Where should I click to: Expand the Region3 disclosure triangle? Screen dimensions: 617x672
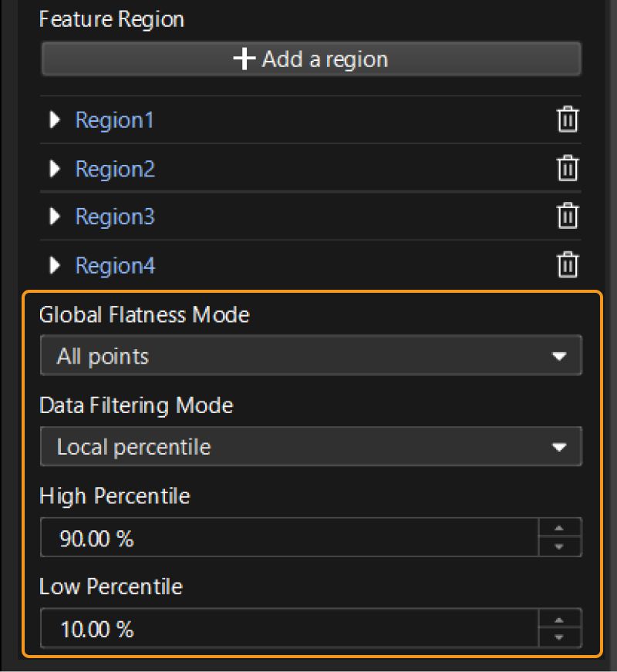[x=54, y=217]
